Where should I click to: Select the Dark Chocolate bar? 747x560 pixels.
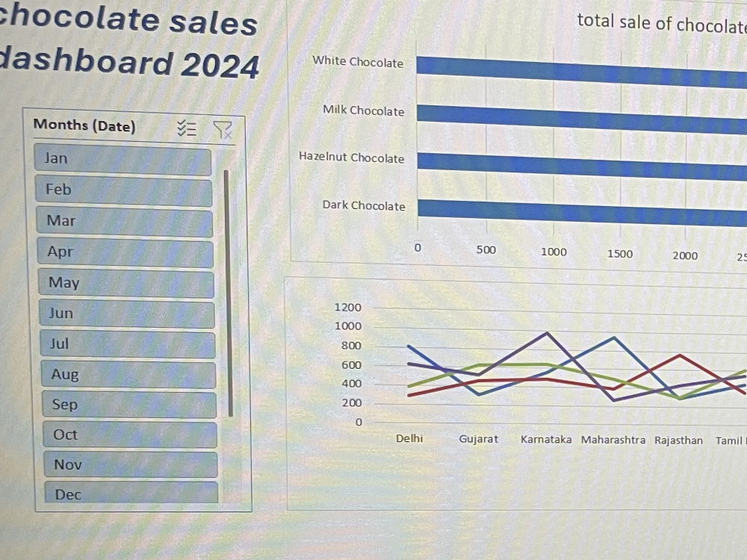coord(582,213)
